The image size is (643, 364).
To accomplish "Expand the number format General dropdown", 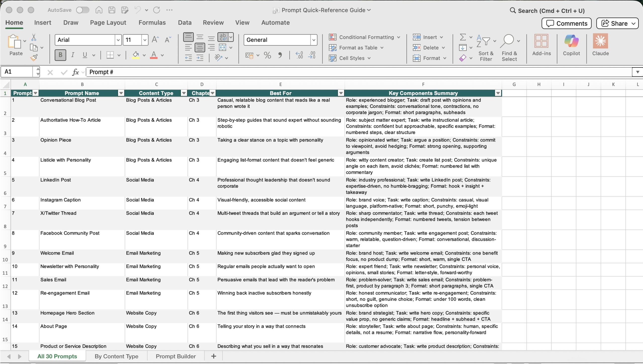I will (x=313, y=40).
